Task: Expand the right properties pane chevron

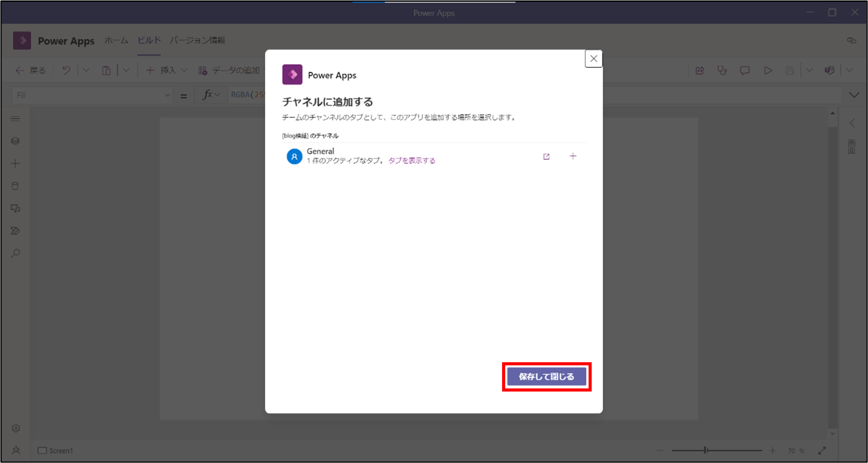Action: pos(852,123)
